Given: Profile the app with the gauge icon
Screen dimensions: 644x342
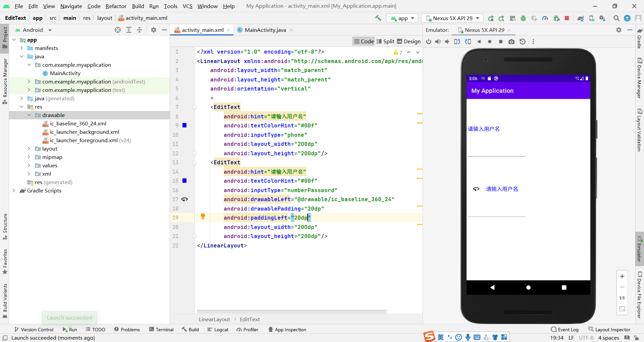Looking at the screenshot, I should tap(545, 18).
